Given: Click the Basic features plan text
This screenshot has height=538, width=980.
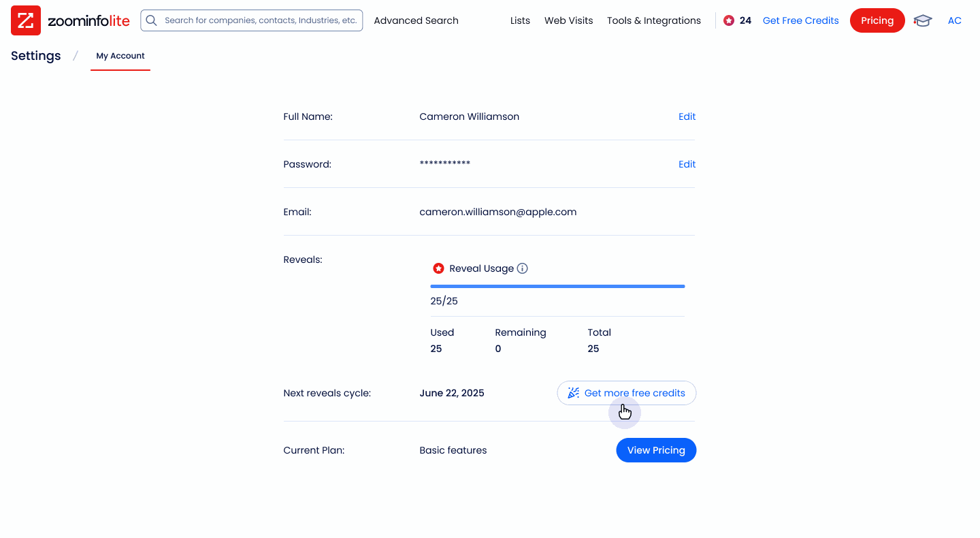Looking at the screenshot, I should [453, 450].
